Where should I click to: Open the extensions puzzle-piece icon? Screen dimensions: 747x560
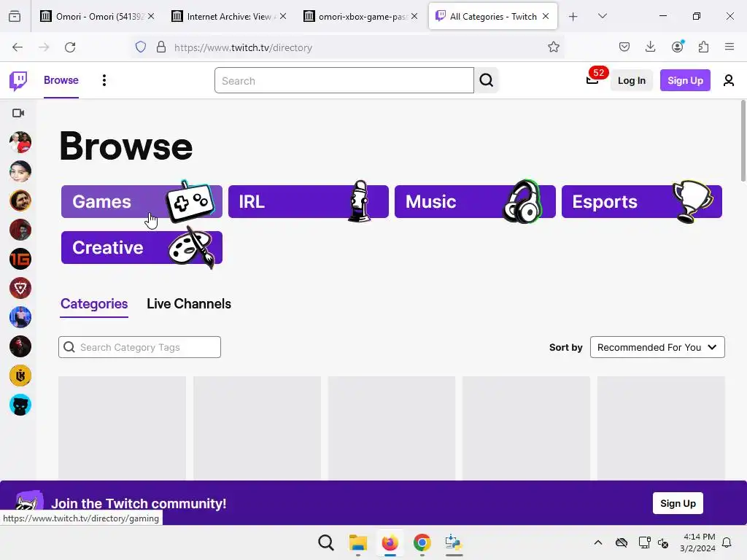coord(703,47)
